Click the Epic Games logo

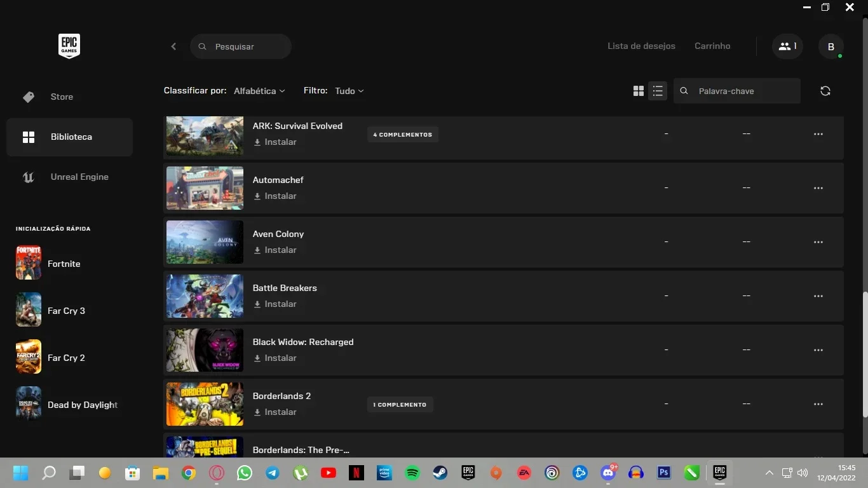[x=69, y=46]
